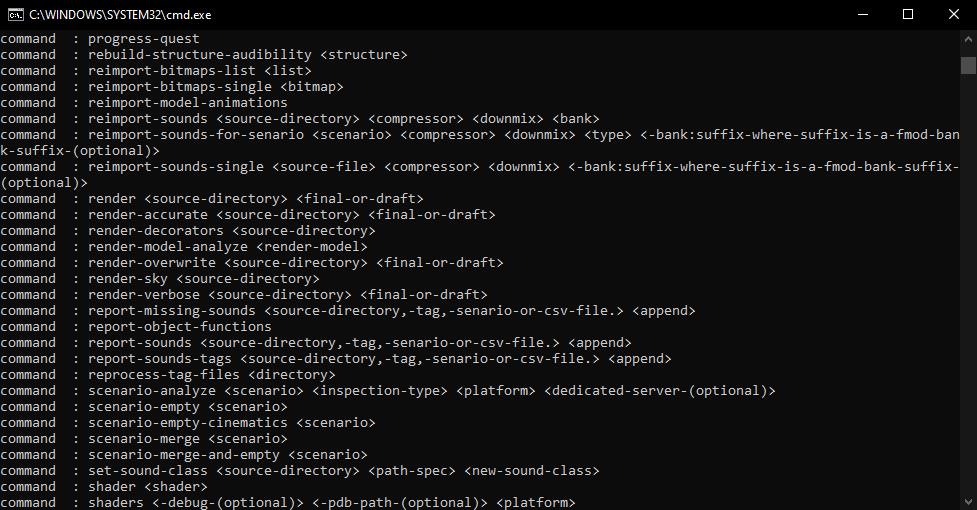Click the <dedicated-server-(optional)> argument text
This screenshot has width=977, height=510.
660,391
